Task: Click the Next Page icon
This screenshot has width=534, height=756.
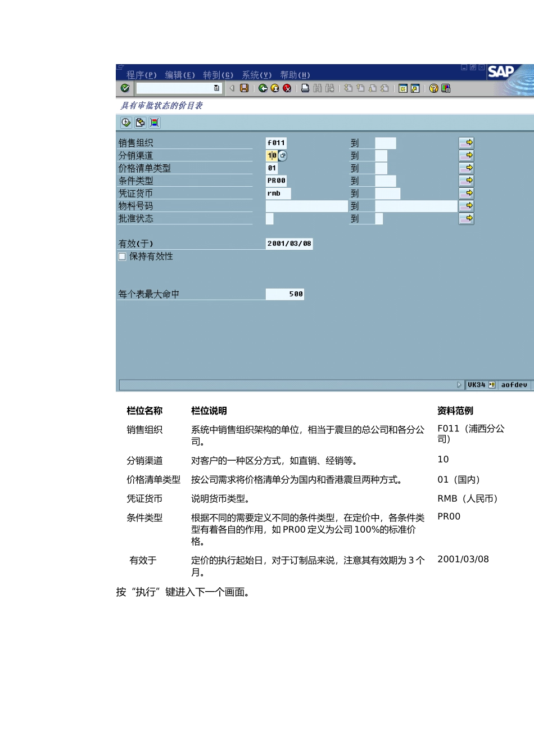Action: coord(372,88)
